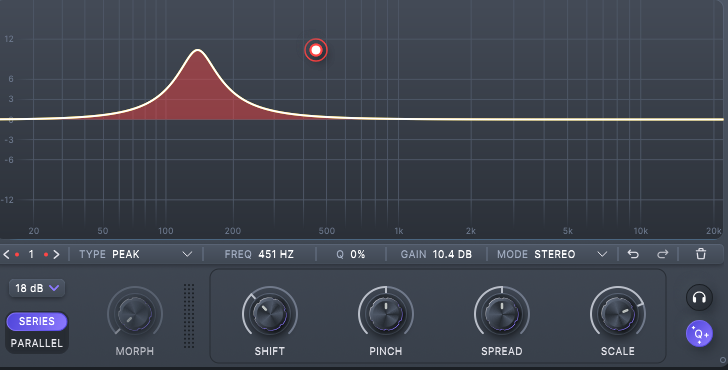This screenshot has height=370, width=728.
Task: Click the undo arrow icon
Action: click(633, 254)
